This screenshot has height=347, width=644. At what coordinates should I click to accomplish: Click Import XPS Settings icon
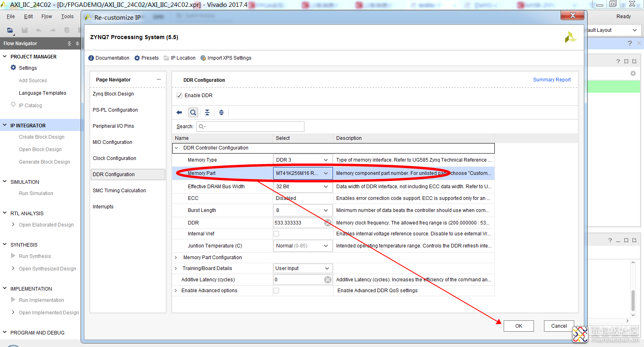coord(203,58)
